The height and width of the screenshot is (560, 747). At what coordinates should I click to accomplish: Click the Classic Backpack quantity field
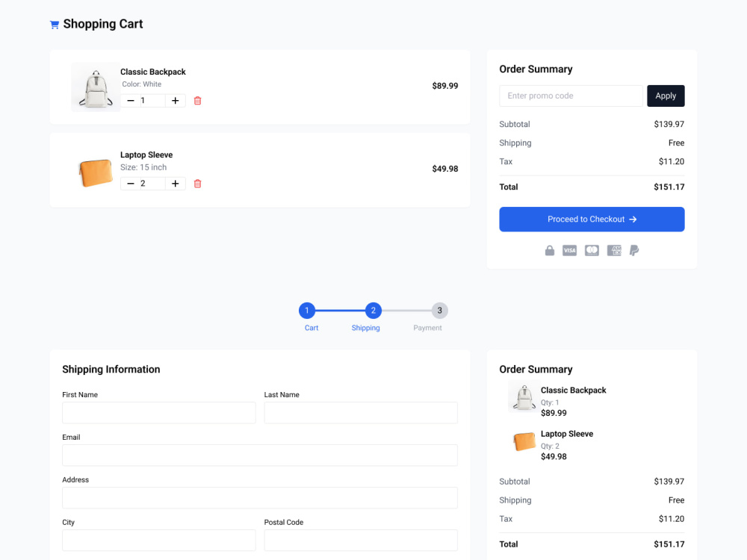coord(152,101)
